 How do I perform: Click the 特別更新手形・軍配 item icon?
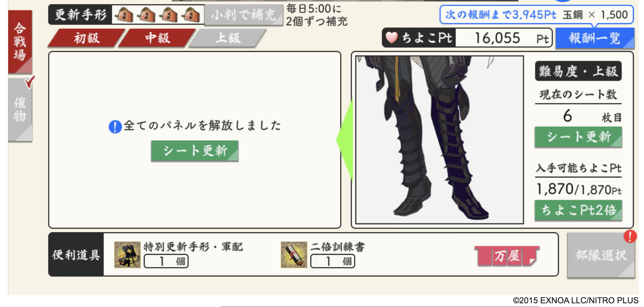click(x=127, y=254)
